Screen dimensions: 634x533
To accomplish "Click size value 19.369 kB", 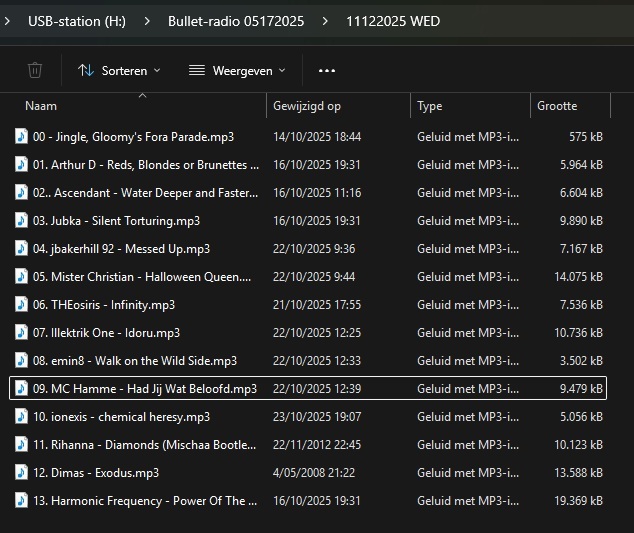I will 578,501.
